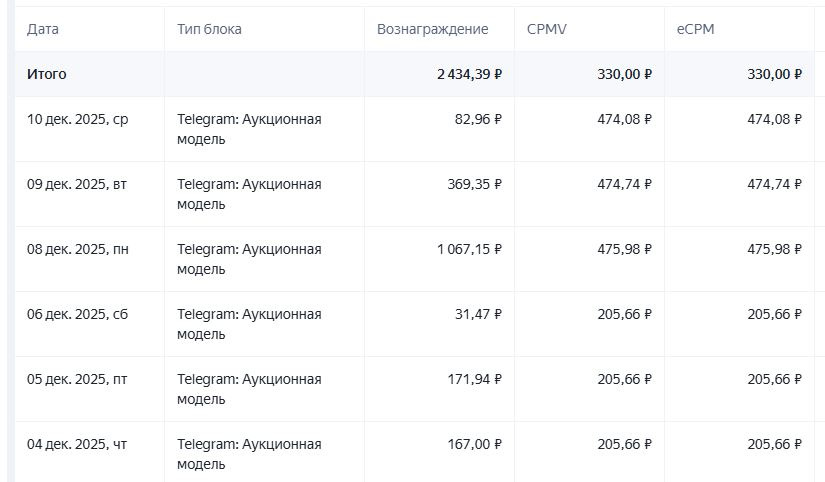Select the 31,47 ₽ reward cell
The height and width of the screenshot is (482, 825).
(478, 315)
